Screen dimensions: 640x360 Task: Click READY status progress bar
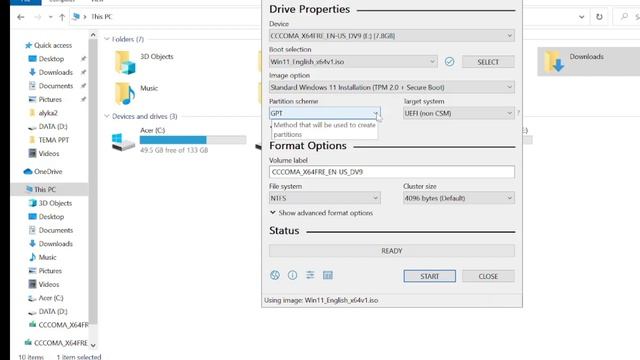[x=391, y=251]
